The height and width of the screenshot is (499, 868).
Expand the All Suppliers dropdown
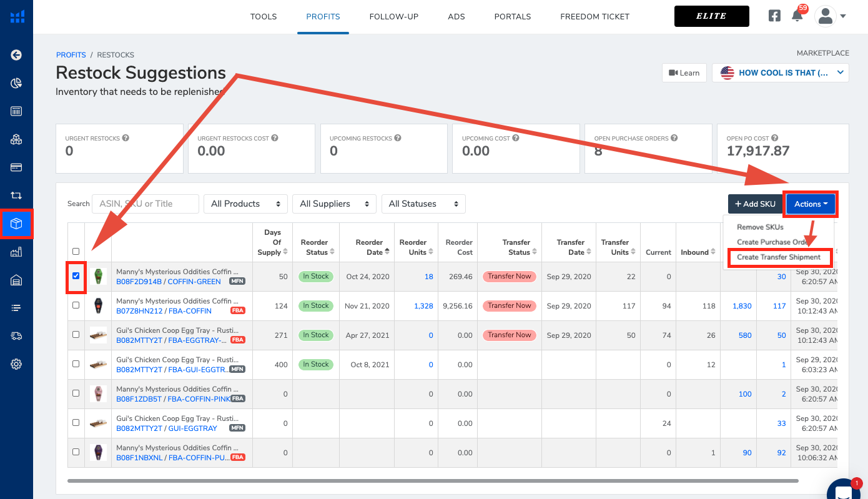[x=334, y=204]
